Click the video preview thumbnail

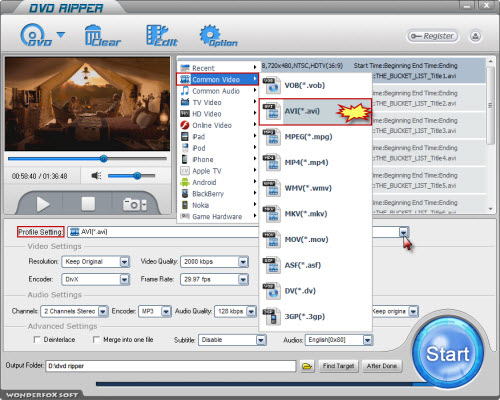tap(87, 104)
